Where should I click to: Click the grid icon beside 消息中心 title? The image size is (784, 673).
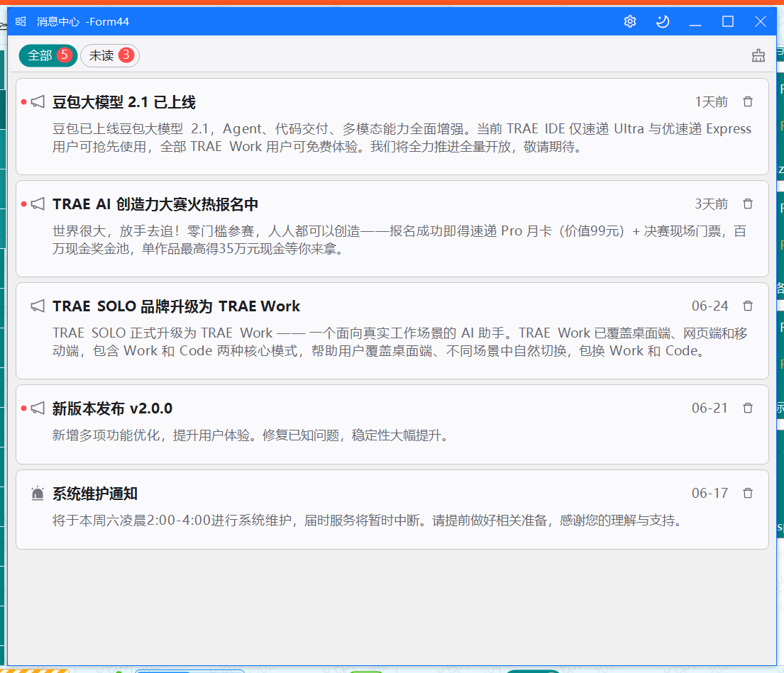coord(21,21)
